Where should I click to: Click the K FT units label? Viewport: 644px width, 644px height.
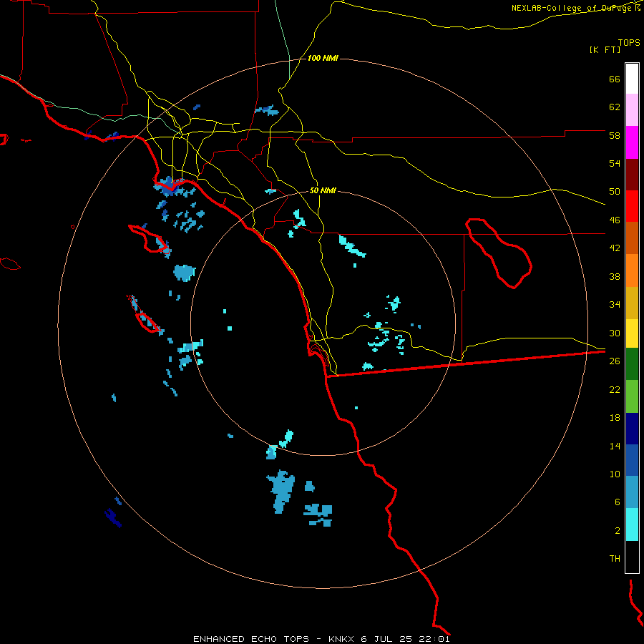pos(605,50)
